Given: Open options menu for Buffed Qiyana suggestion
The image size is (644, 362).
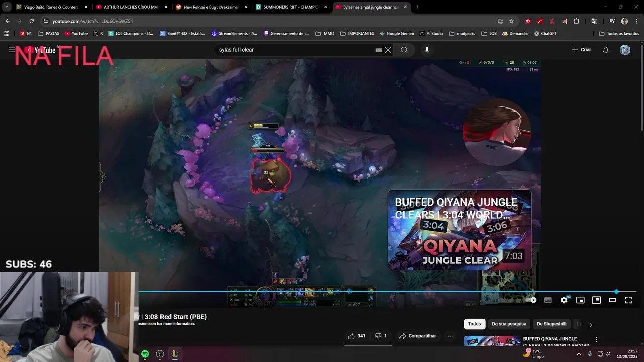Looking at the screenshot, I should [x=596, y=340].
